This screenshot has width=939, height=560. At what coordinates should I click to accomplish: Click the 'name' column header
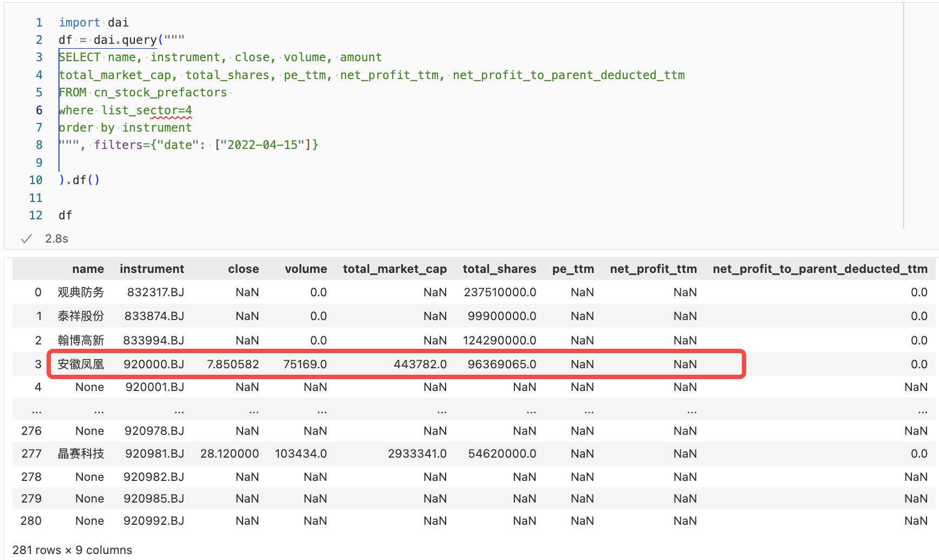point(88,269)
